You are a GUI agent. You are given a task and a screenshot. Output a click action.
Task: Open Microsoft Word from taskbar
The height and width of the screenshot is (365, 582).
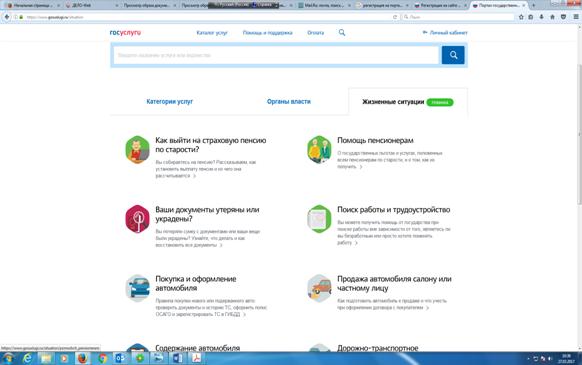tap(177, 358)
